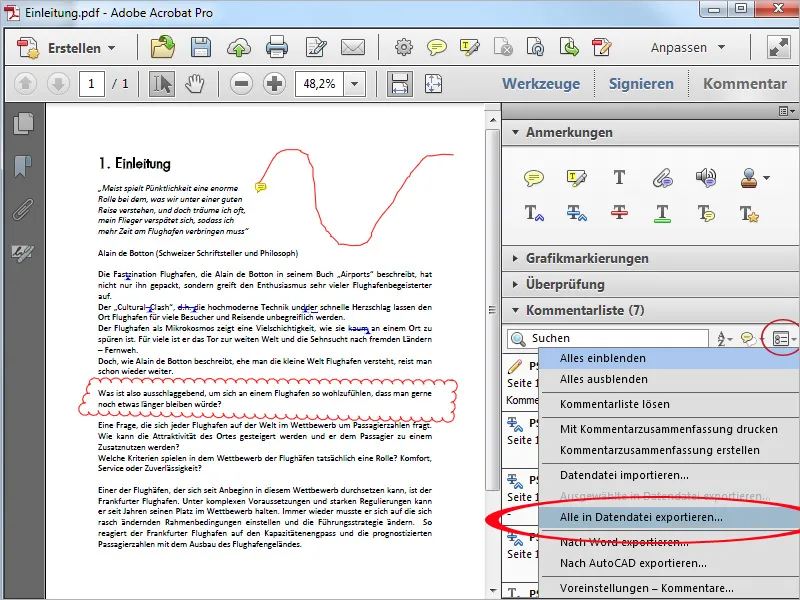Open bookmarks panel in left sidebar
The height and width of the screenshot is (600, 800).
[23, 166]
